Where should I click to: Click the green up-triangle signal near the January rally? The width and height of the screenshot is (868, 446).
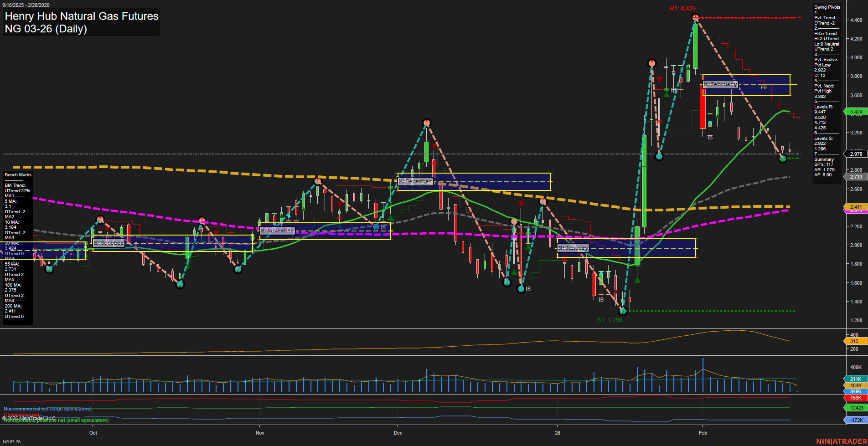637,280
